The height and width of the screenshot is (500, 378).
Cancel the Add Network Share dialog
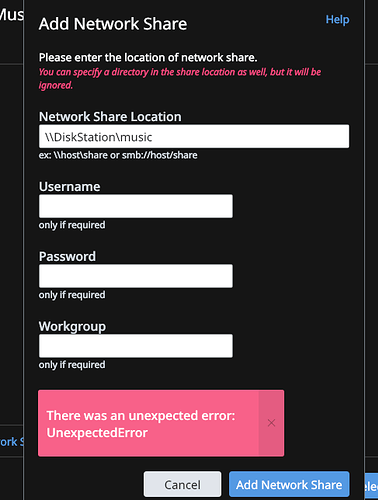tap(182, 484)
